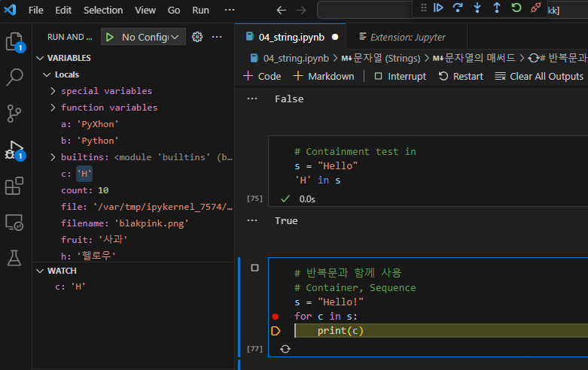The width and height of the screenshot is (588, 370).
Task: Open the No Configurations dropdown
Action: 150,37
